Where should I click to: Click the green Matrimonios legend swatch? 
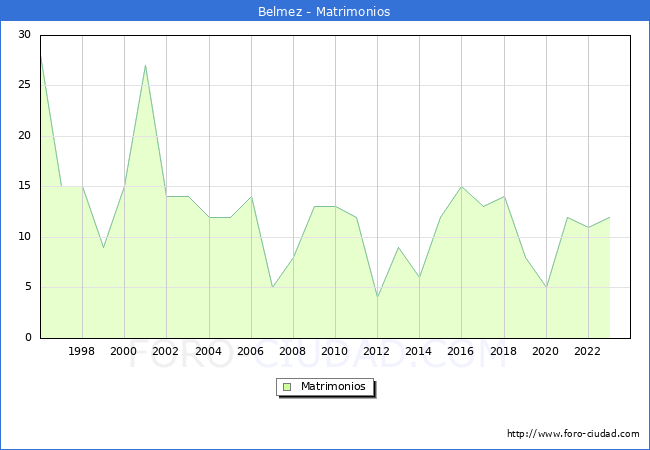[x=286, y=387]
